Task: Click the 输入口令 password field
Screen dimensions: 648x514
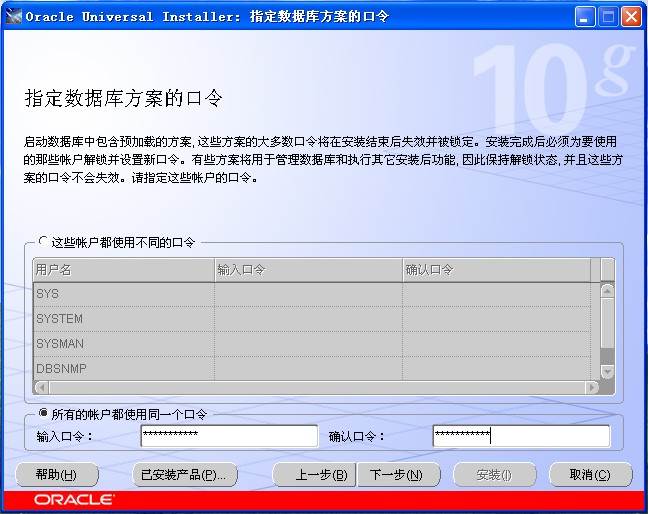Action: pyautogui.click(x=229, y=436)
